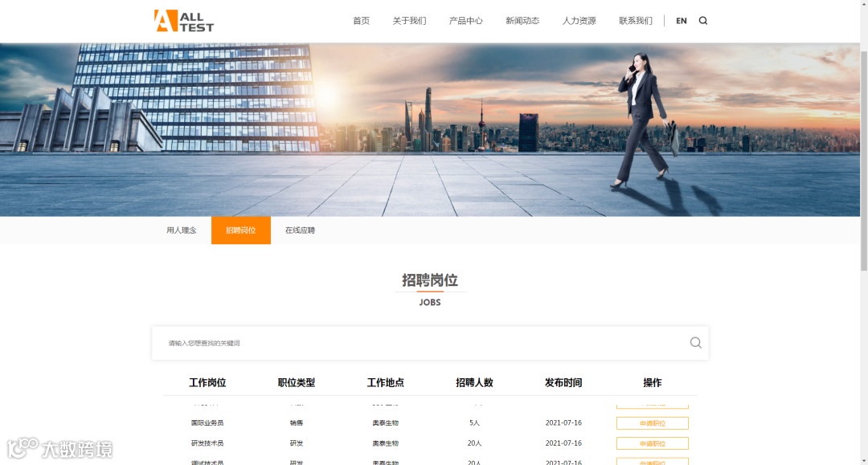Click the 招聘人数 column header
Screen dimensions: 868x465
[474, 382]
